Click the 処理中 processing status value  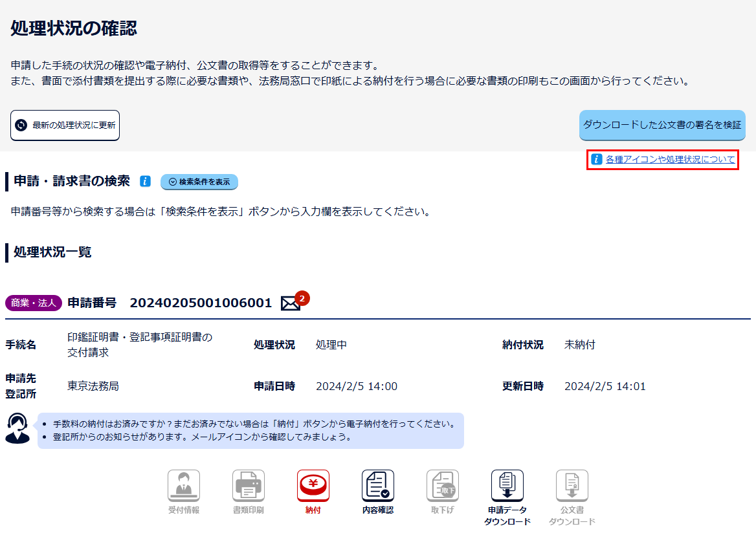pos(331,345)
